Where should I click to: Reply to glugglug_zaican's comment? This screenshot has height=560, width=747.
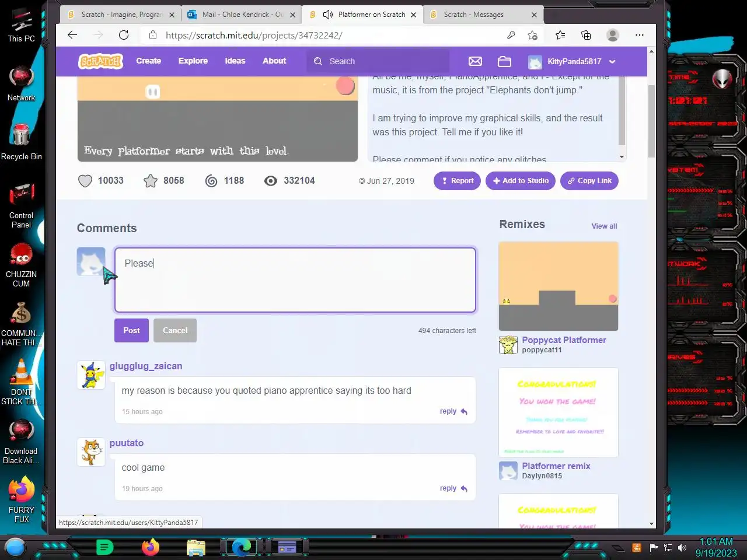click(x=453, y=411)
